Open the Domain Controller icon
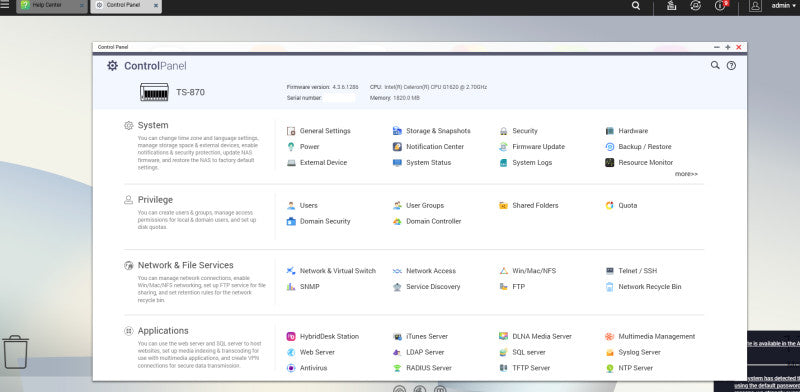 [397, 222]
